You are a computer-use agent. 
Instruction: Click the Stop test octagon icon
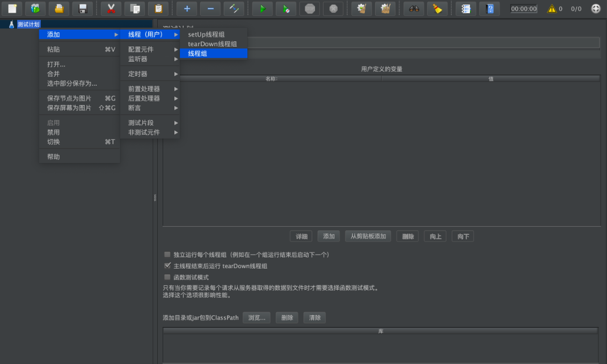(x=310, y=9)
